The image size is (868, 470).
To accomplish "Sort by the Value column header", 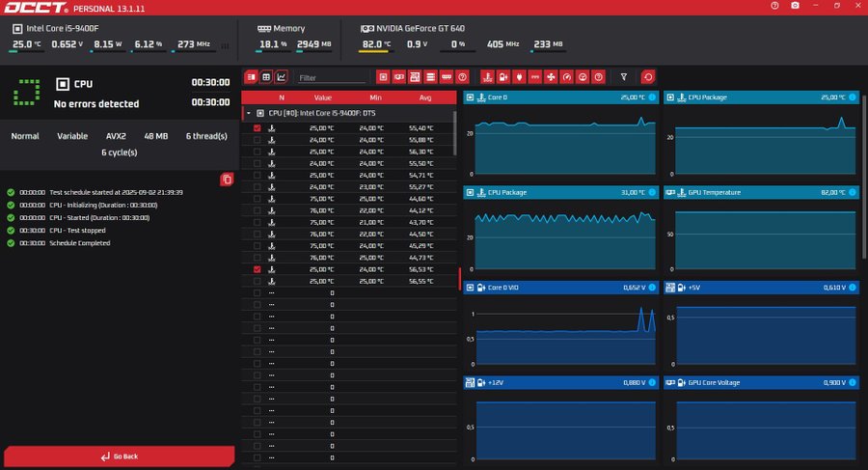I will [323, 97].
